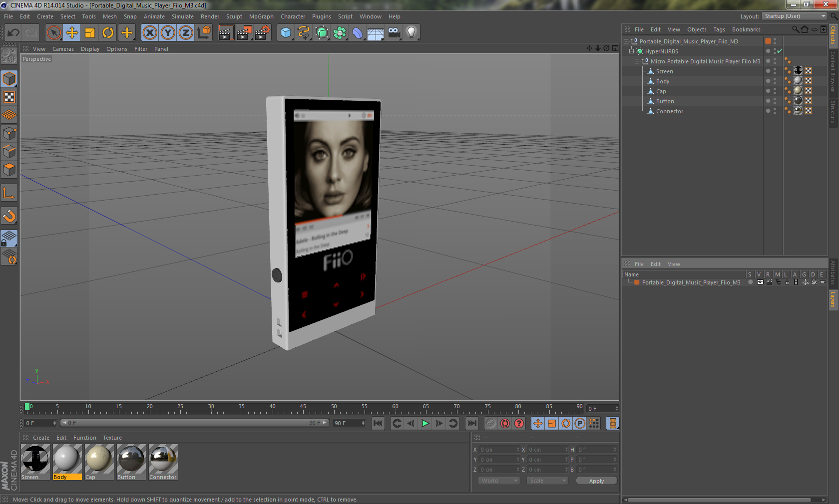
Task: Select the Cap object in tree
Action: coord(661,91)
